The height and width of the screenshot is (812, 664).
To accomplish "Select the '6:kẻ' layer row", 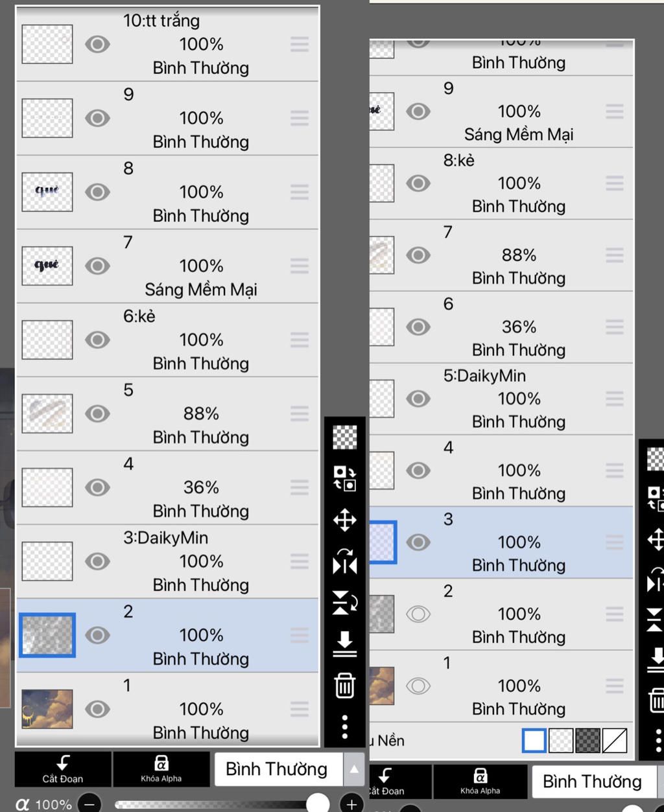I will [x=167, y=340].
